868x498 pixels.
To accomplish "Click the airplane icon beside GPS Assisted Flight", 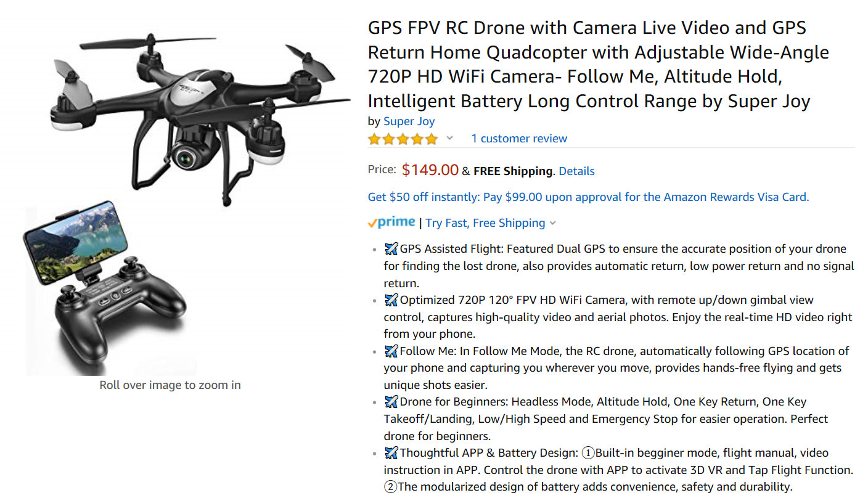I will (391, 249).
